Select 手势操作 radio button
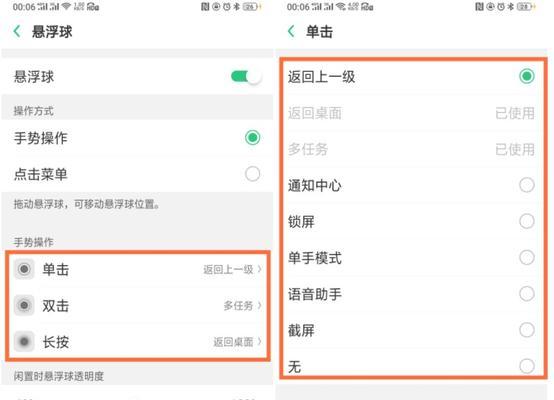This screenshot has width=554, height=400. pyautogui.click(x=252, y=137)
